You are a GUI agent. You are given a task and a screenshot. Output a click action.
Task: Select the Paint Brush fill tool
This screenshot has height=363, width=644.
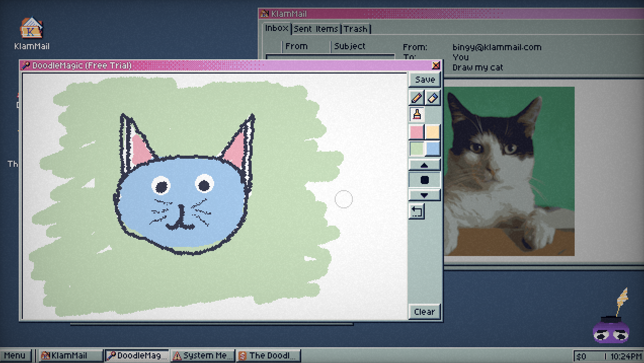click(x=417, y=114)
